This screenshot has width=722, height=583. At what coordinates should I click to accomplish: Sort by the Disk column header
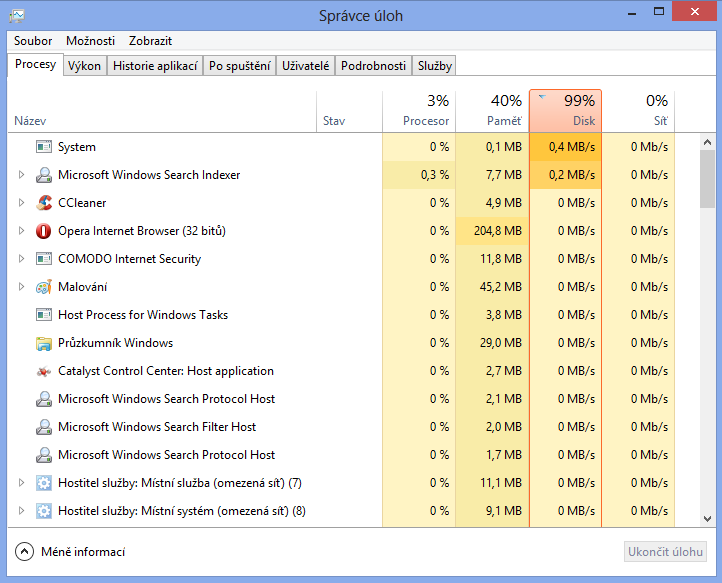click(x=565, y=111)
